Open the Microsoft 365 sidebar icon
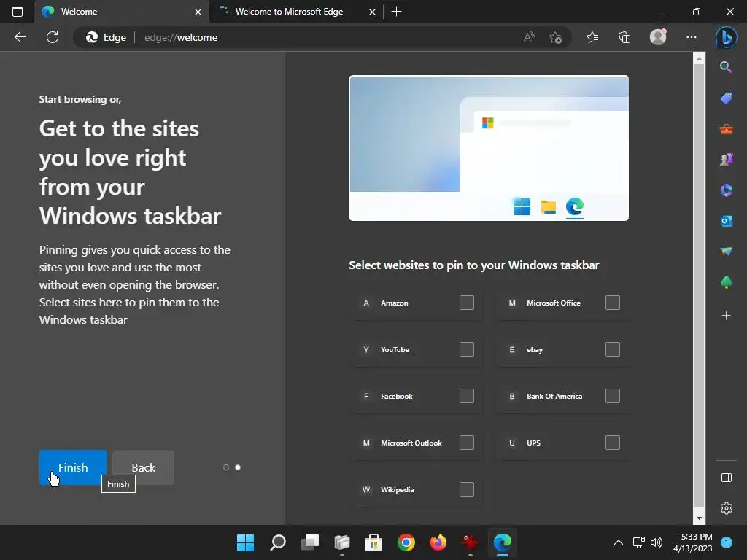This screenshot has width=747, height=560. [726, 190]
